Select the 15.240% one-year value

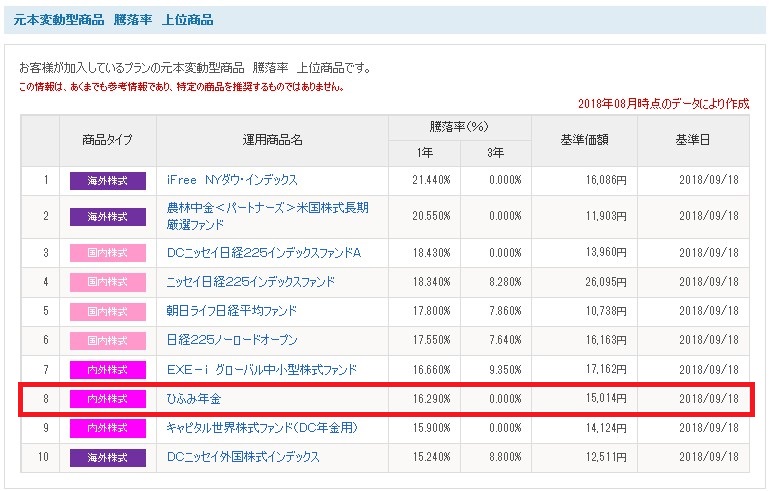pos(431,457)
